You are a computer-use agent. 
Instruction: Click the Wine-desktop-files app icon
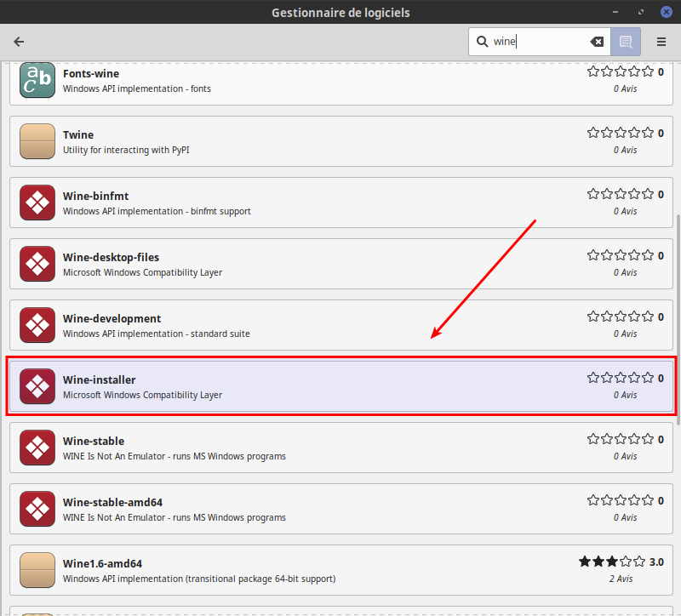pos(37,264)
